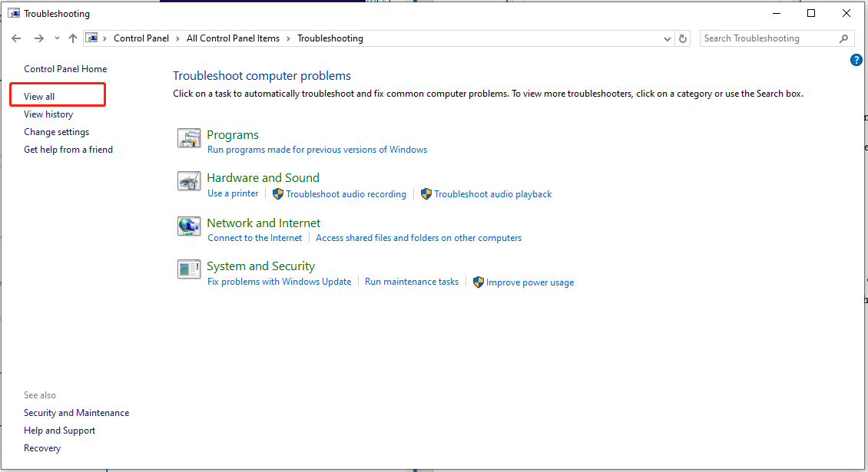Click the Network and Internet icon
The width and height of the screenshot is (868, 472).
click(x=189, y=226)
